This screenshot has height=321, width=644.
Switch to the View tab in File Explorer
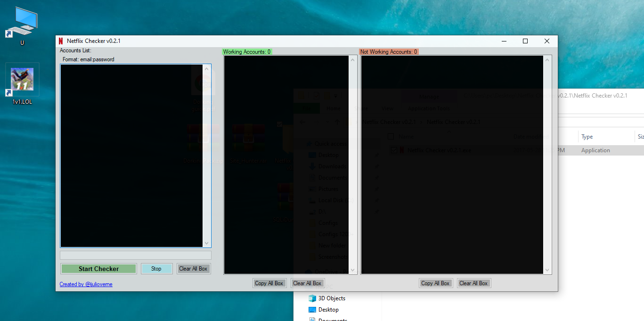(387, 108)
